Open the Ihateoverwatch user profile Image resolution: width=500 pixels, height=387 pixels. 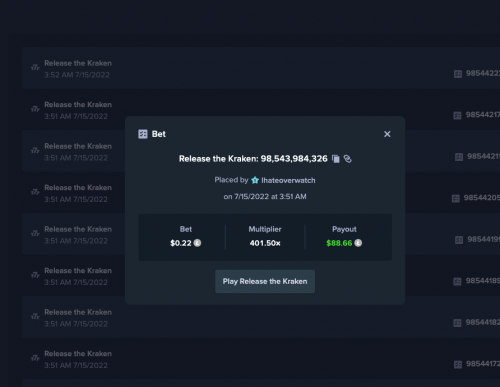point(288,180)
